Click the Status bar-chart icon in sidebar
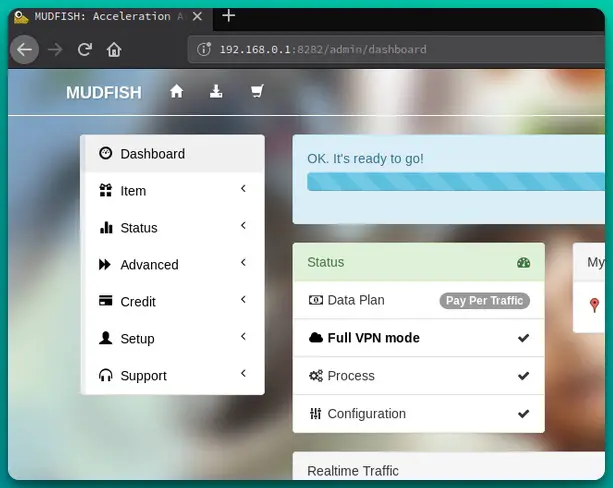Image resolution: width=613 pixels, height=488 pixels. pos(106,227)
